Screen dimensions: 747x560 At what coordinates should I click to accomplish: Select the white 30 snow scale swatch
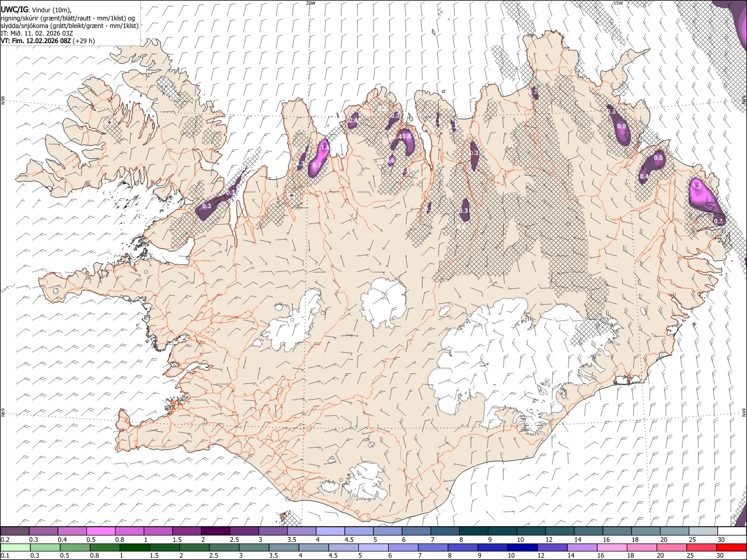coord(732,531)
